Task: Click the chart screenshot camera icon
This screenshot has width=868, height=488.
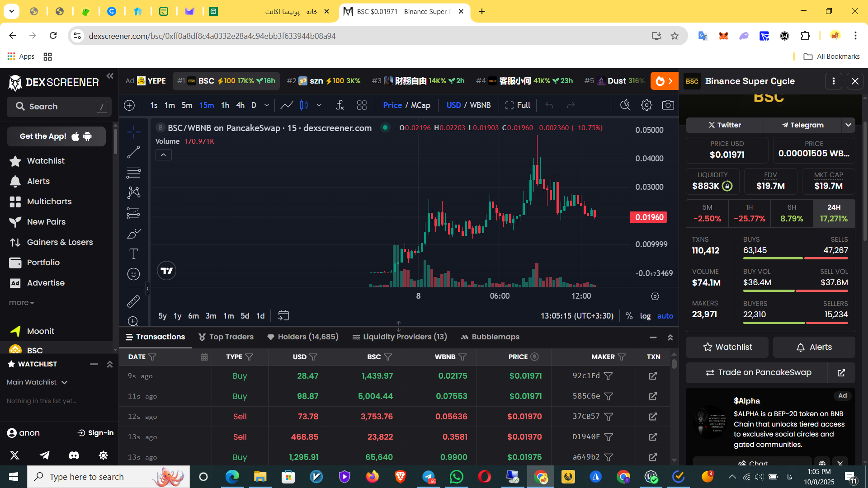Action: point(668,105)
